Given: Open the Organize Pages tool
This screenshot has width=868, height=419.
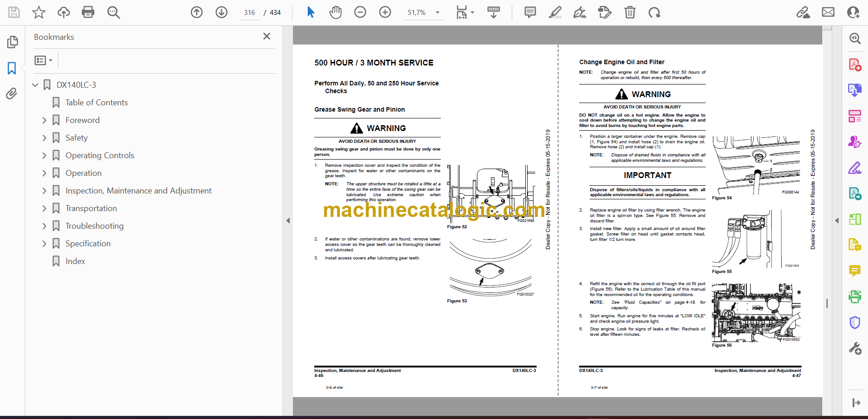Looking at the screenshot, I should click(x=854, y=116).
